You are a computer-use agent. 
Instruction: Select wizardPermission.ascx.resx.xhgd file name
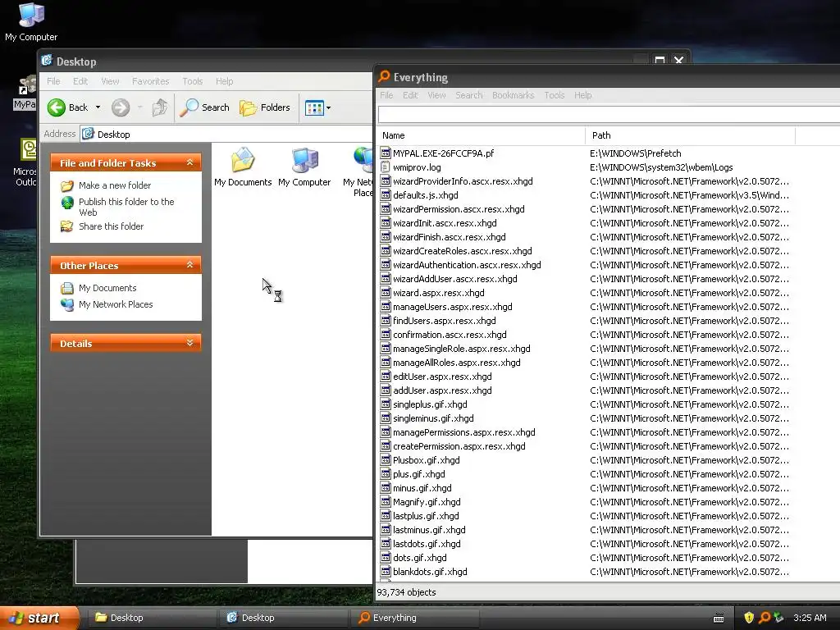click(x=459, y=209)
